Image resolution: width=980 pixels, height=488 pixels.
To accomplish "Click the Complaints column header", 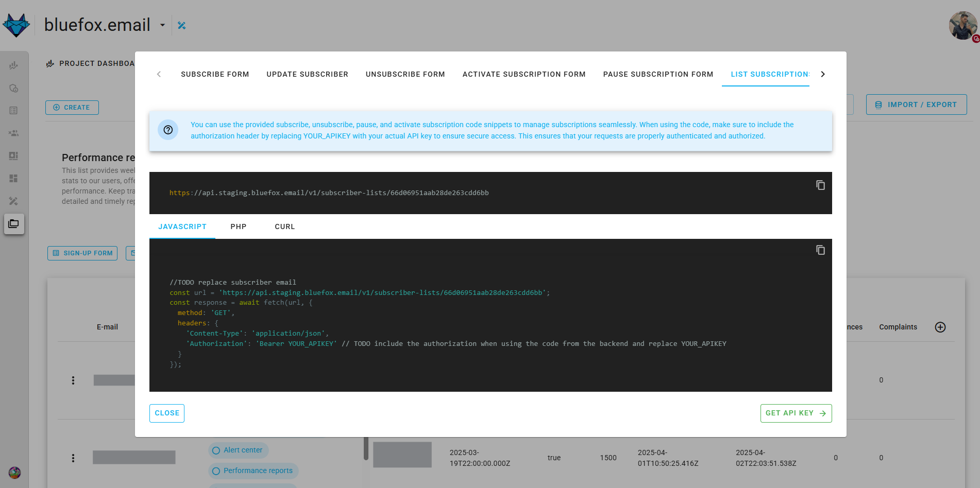I will [898, 327].
